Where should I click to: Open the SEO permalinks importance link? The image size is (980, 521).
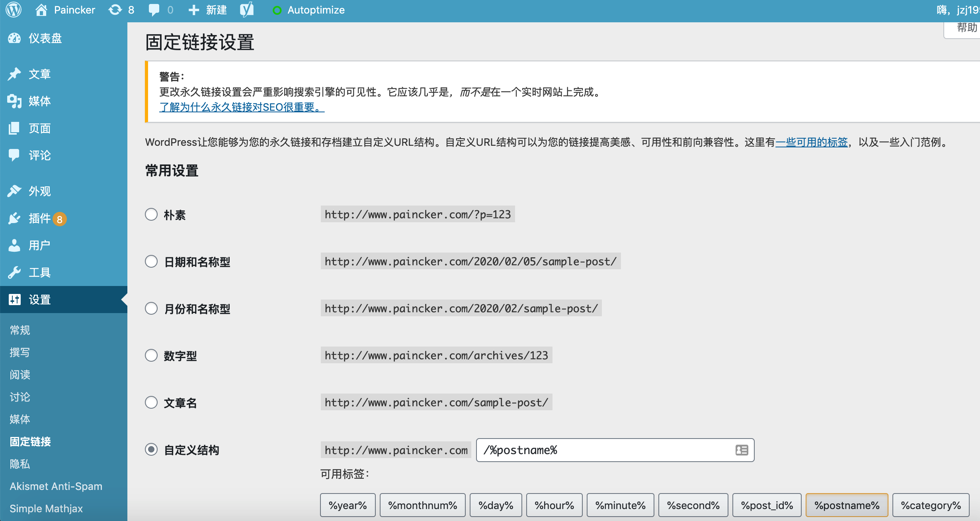click(242, 107)
